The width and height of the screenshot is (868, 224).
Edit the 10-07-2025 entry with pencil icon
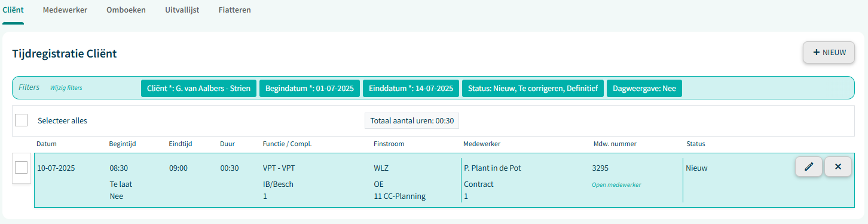pos(809,167)
